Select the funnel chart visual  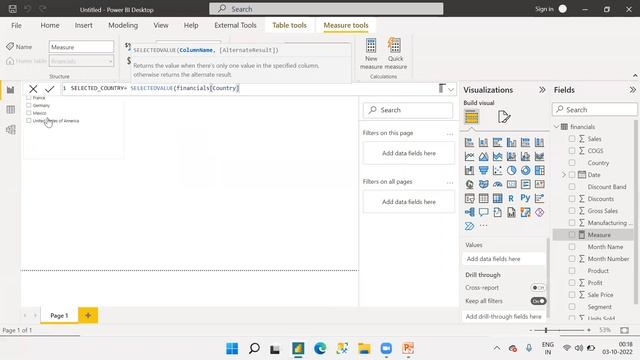(x=483, y=170)
